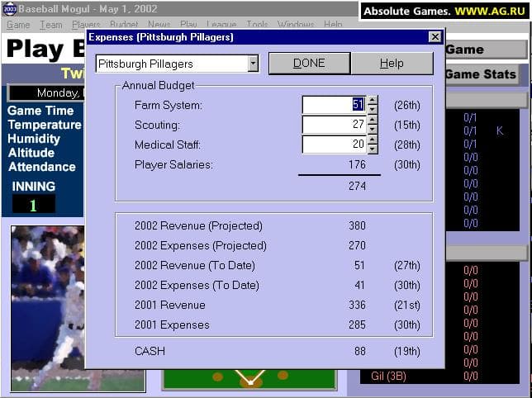Screen dimensions: 532x398
Task: Click the annual budget total 274
Action: point(357,186)
